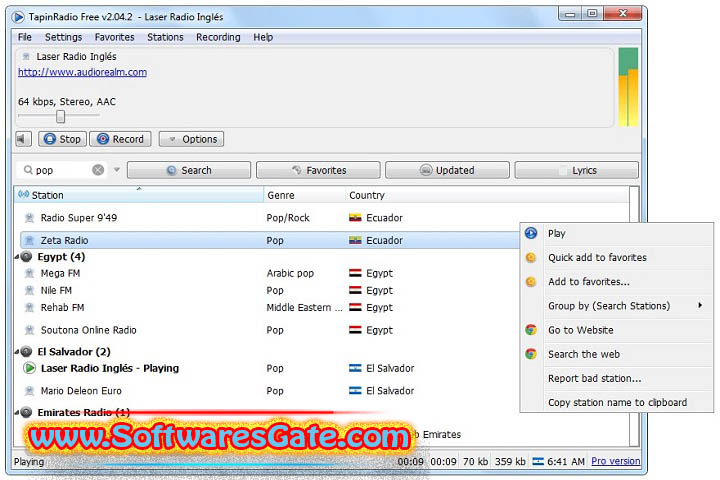Select the Mario Deleon Euro station

pyautogui.click(x=271, y=391)
